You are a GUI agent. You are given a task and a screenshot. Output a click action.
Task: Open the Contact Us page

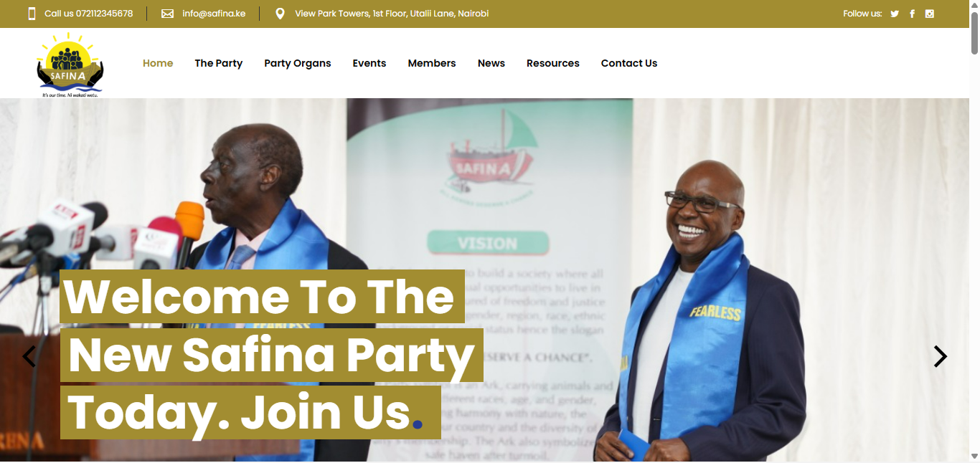coord(629,63)
